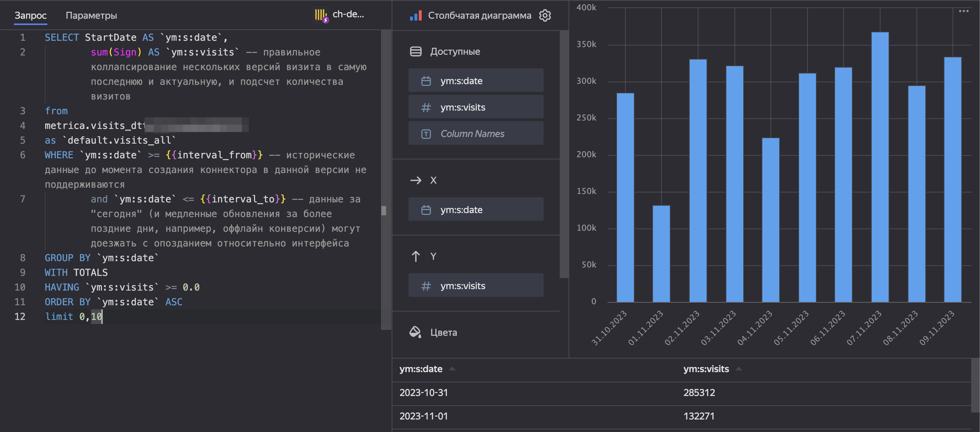Viewport: 980px width, 432px height.
Task: Open the Столбчатая диаграмма chart type selector
Action: click(479, 15)
